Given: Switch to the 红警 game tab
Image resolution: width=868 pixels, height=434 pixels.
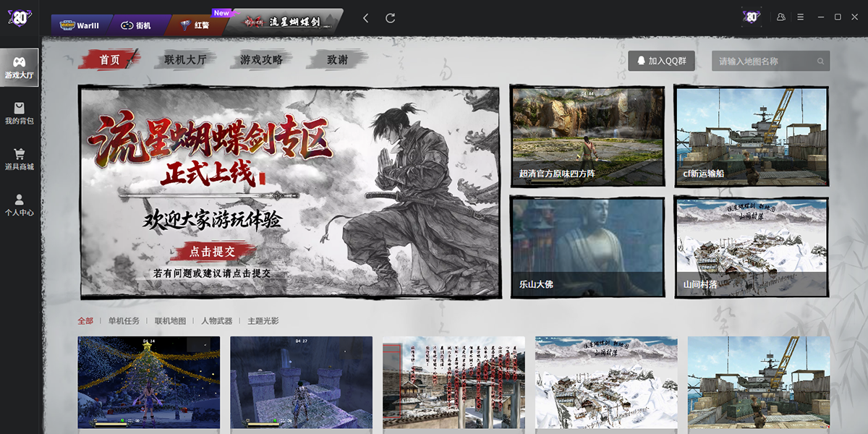Looking at the screenshot, I should tap(195, 25).
